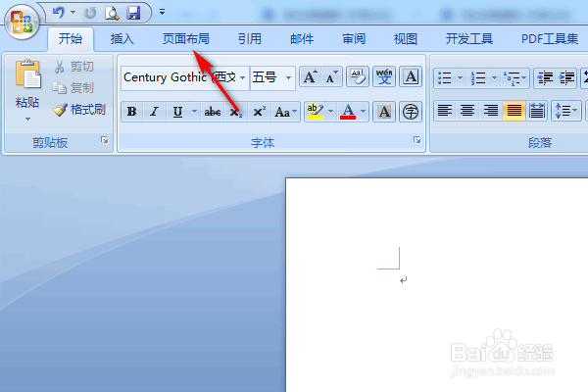Viewport: 588px width, 392px height.
Task: Center the text
Action: click(467, 111)
